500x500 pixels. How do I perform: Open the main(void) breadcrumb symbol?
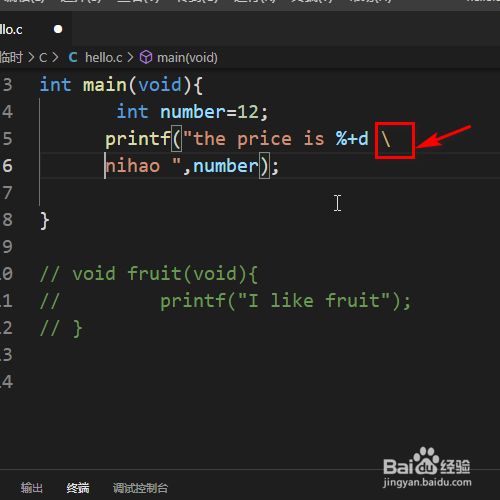187,58
